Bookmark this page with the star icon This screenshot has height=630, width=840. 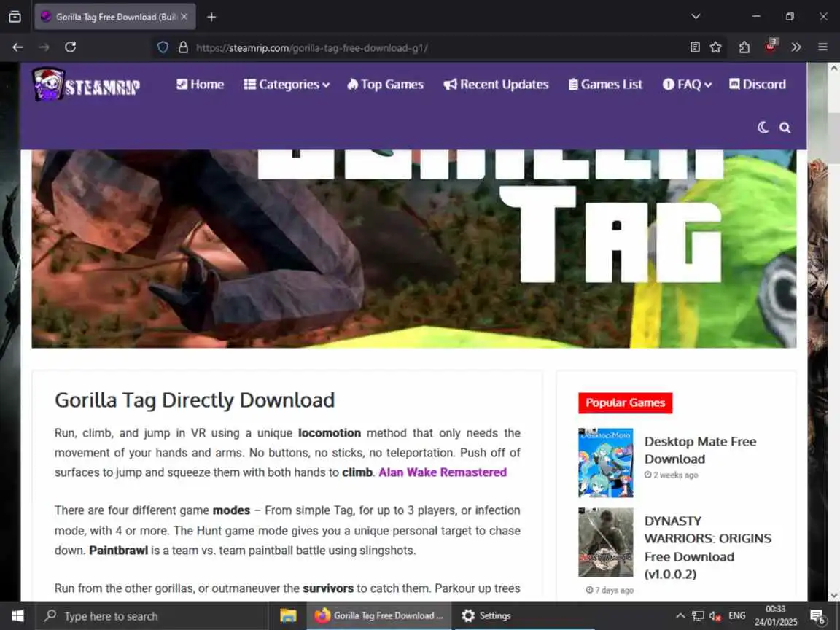click(x=716, y=47)
